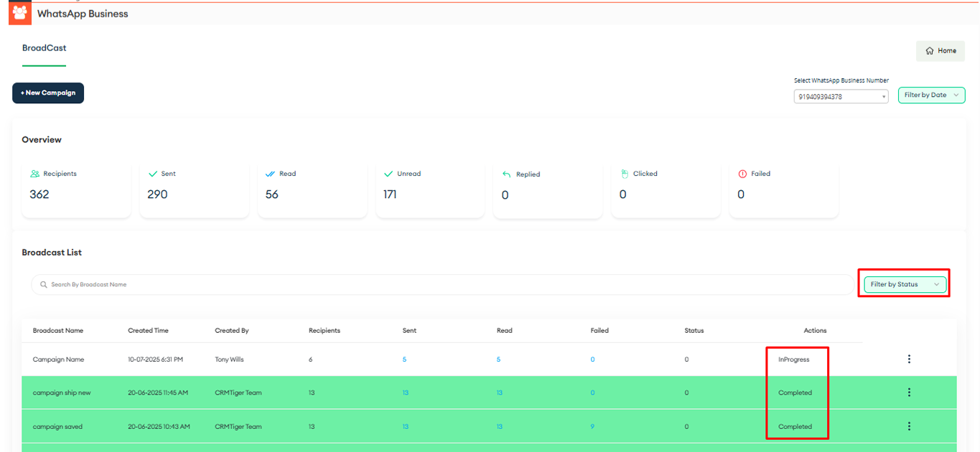Click 'Completed' status for campaign saved
This screenshot has width=980, height=452.
click(x=795, y=427)
